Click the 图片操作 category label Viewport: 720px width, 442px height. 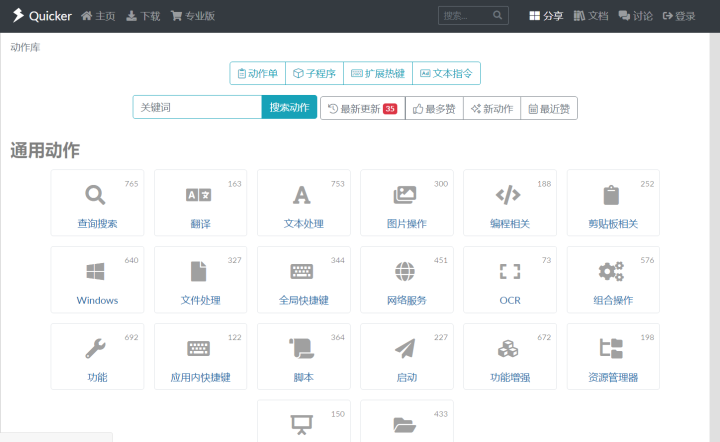click(x=407, y=224)
